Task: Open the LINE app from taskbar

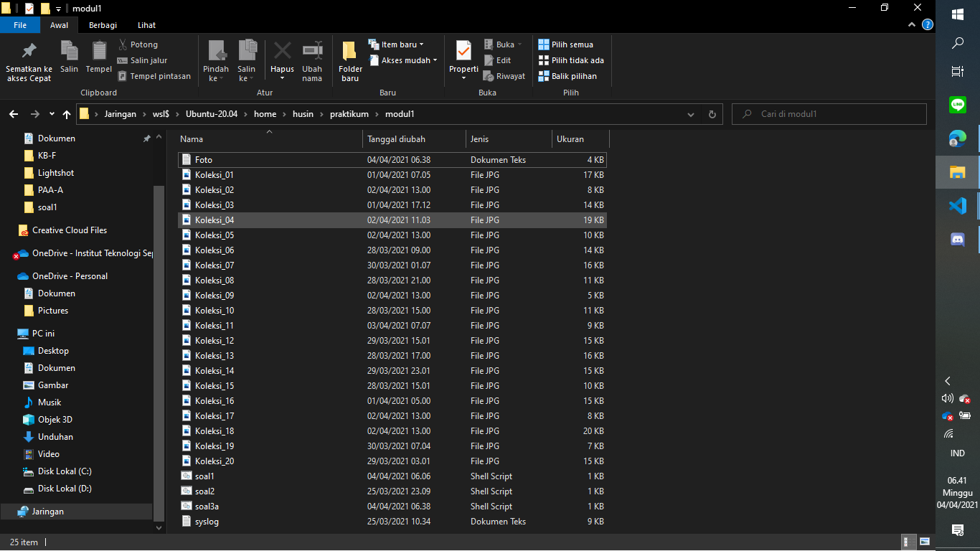Action: (958, 105)
